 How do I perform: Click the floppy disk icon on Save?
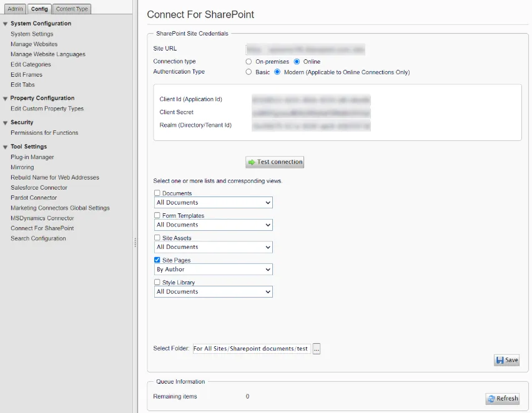(500, 360)
